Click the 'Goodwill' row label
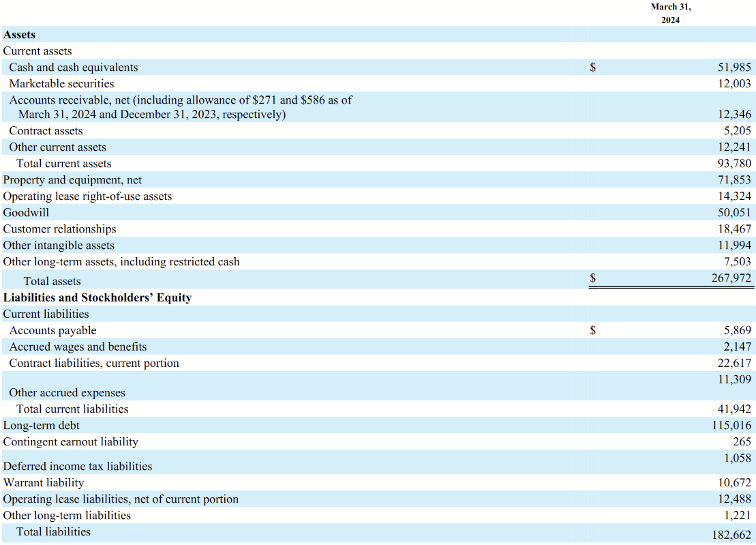This screenshot has height=545, width=756. pos(26,213)
